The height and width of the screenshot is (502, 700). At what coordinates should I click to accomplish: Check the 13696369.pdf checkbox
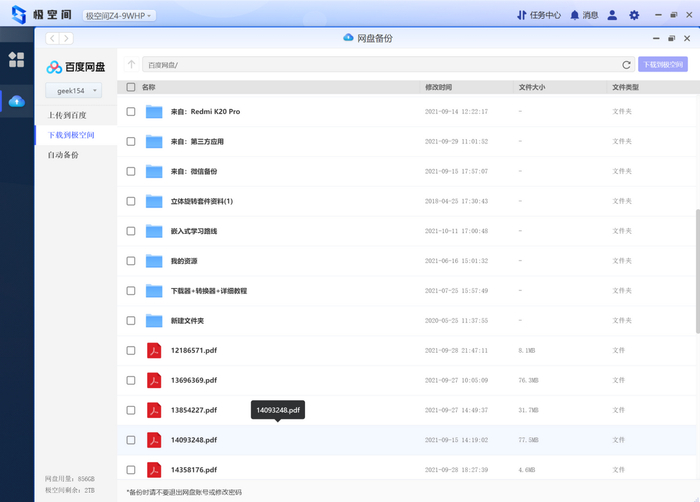point(131,381)
